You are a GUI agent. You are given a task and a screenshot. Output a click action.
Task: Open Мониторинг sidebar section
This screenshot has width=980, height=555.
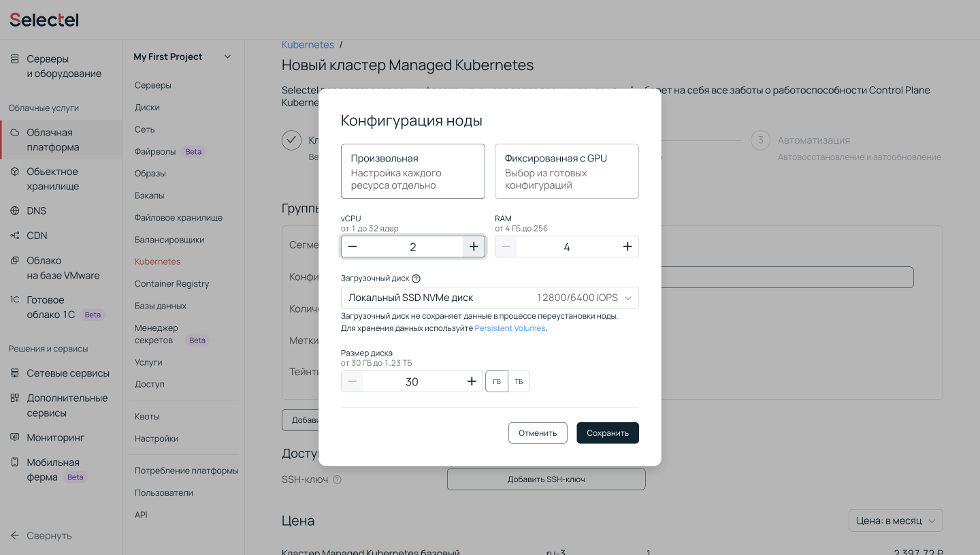(x=61, y=437)
